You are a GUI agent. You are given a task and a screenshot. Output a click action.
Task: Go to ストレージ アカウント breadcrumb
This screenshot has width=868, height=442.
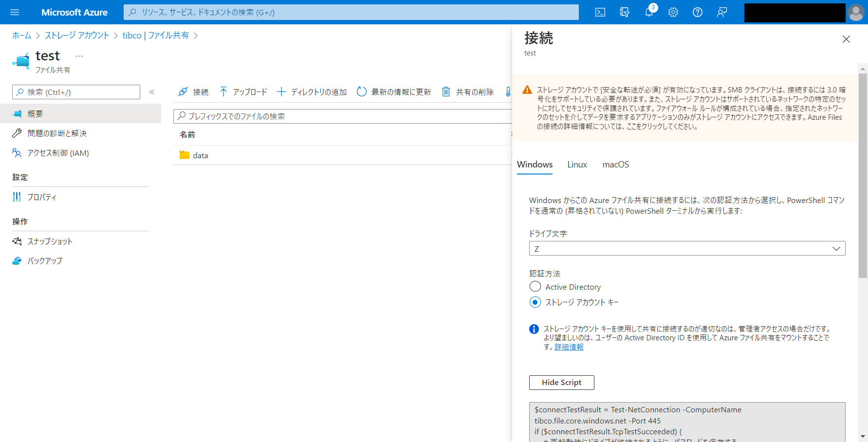(77, 36)
